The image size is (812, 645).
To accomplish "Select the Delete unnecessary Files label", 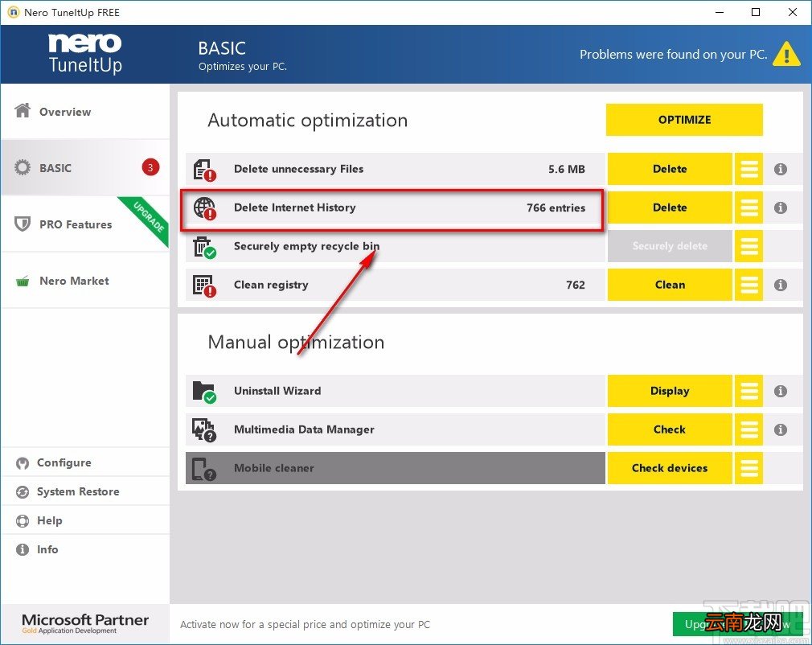I will pyautogui.click(x=298, y=169).
